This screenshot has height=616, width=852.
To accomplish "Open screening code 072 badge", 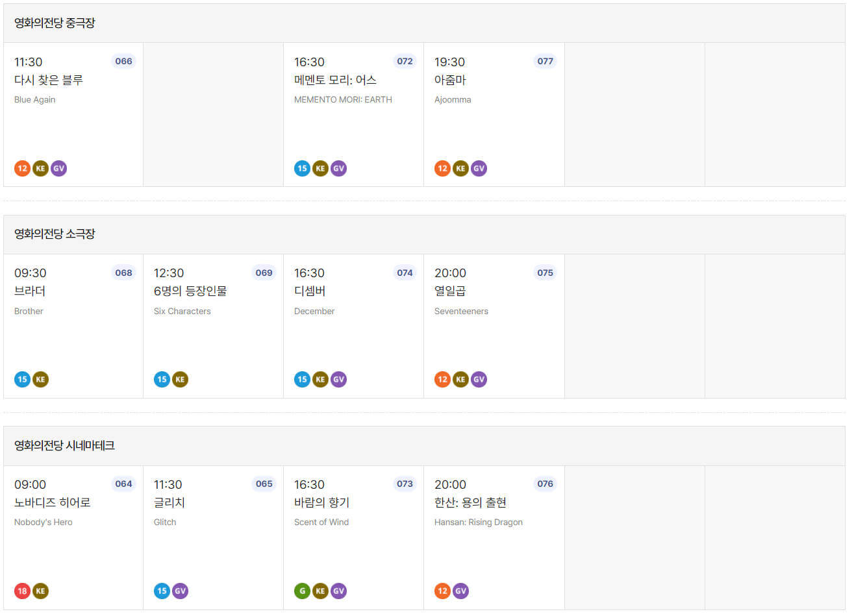I will [405, 61].
